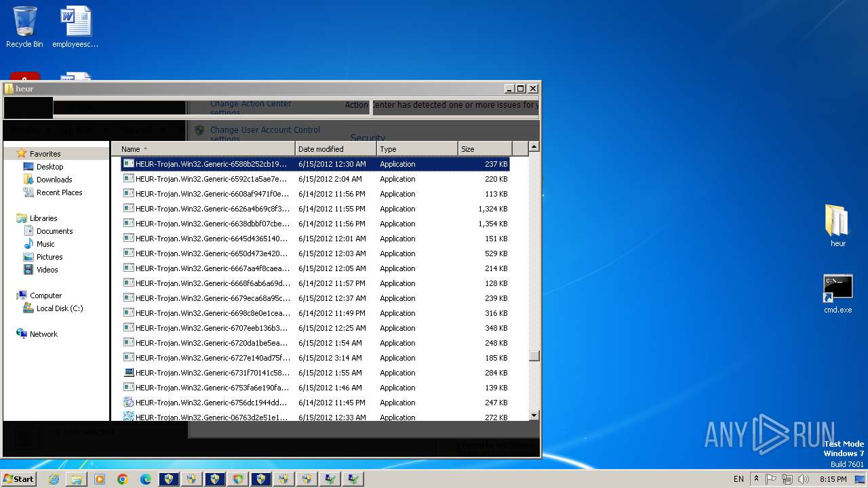The image size is (868, 488).
Task: Click the icon of file Generic-6667aa4f8caea
Action: (129, 268)
